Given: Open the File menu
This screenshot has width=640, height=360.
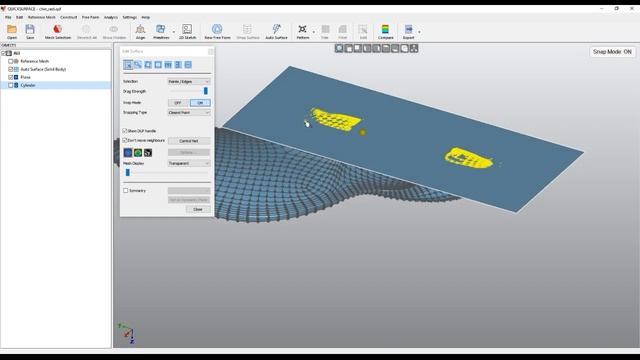Looking at the screenshot, I should pos(8,18).
